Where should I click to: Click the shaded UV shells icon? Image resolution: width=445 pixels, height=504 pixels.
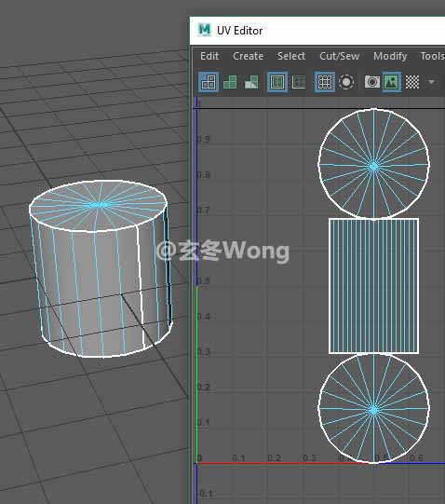click(230, 82)
